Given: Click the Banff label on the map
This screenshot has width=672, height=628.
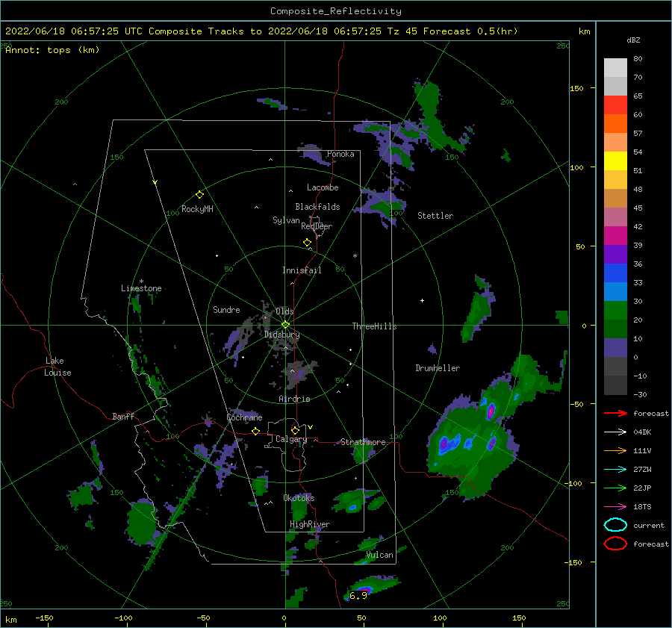Looking at the screenshot, I should (123, 417).
